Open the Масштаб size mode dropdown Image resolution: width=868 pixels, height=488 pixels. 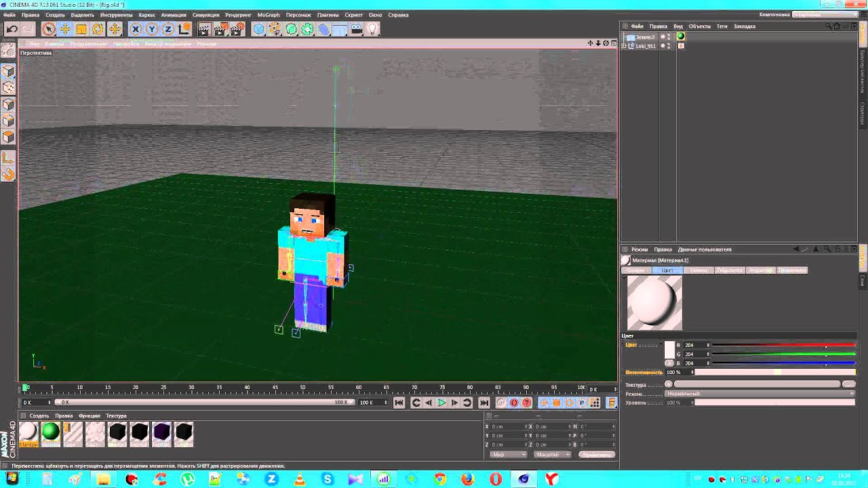(552, 454)
